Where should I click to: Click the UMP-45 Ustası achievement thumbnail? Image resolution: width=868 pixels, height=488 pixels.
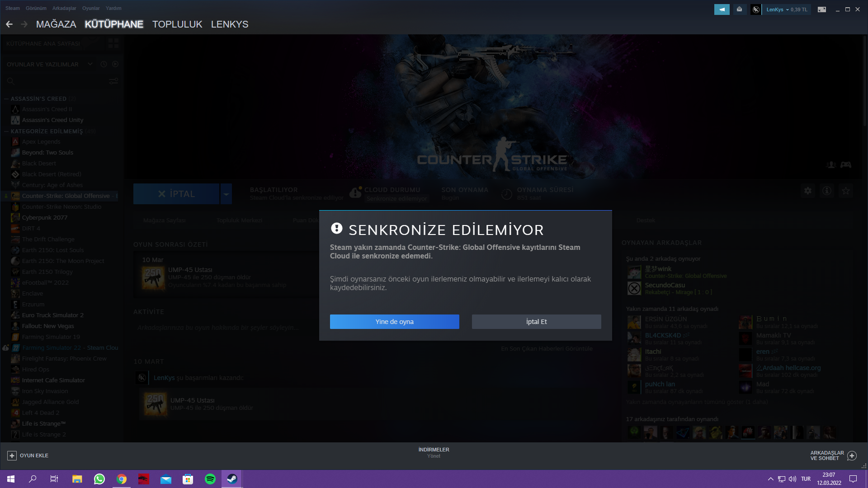[x=154, y=277]
